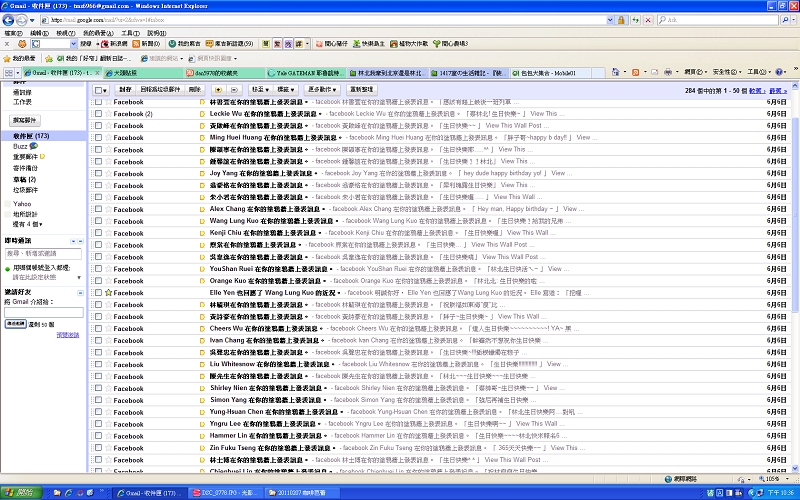Unstar the starred Elle Yen Facebook email
The height and width of the screenshot is (500, 800).
tap(108, 293)
